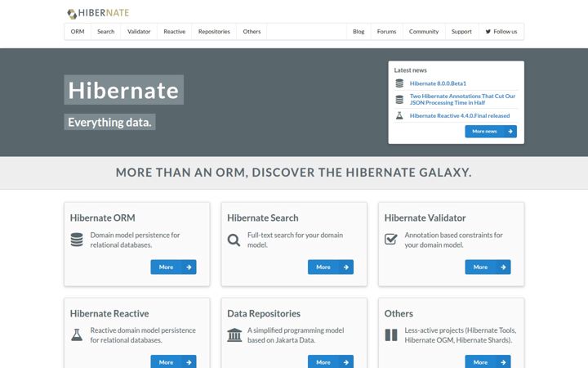Click the Discover the Hibernate Galaxy banner text

[294, 173]
